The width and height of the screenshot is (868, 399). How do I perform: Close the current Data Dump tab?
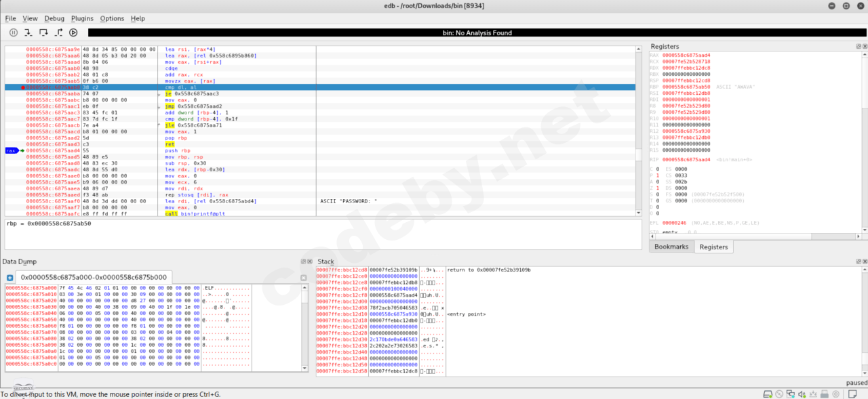[x=304, y=278]
